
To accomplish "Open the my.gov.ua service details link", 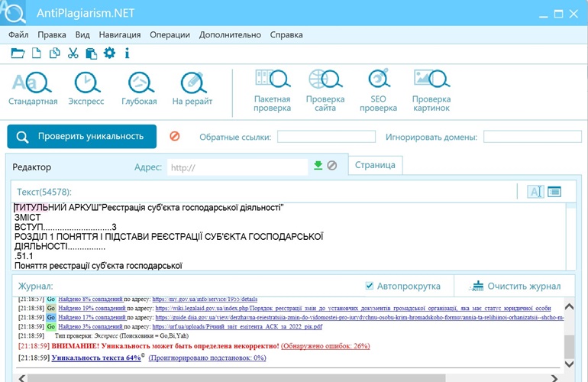I will point(205,299).
